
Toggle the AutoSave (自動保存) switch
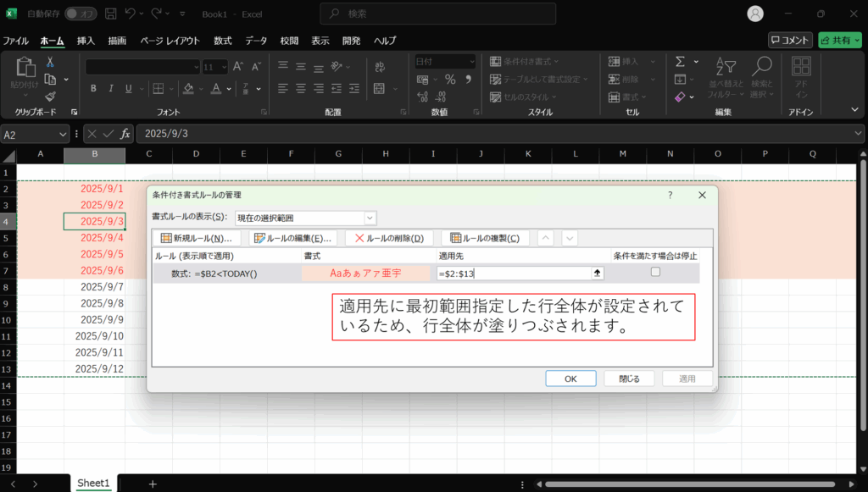(81, 14)
